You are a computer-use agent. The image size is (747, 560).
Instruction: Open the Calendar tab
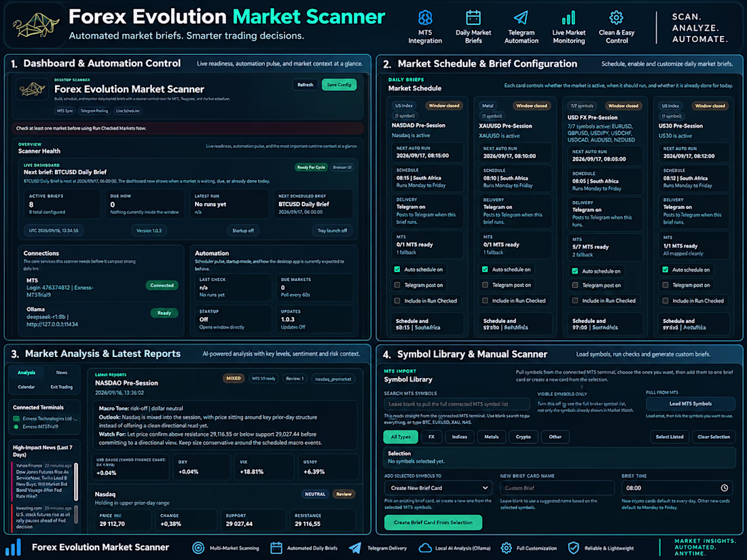point(26,387)
